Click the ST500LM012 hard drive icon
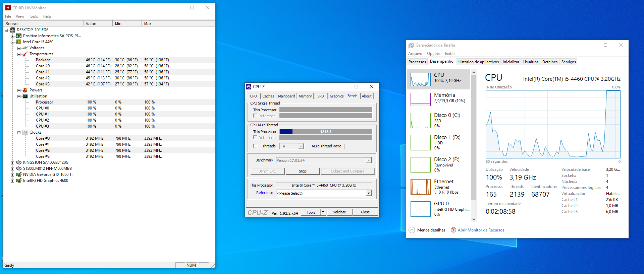The width and height of the screenshot is (644, 274). coord(19,168)
